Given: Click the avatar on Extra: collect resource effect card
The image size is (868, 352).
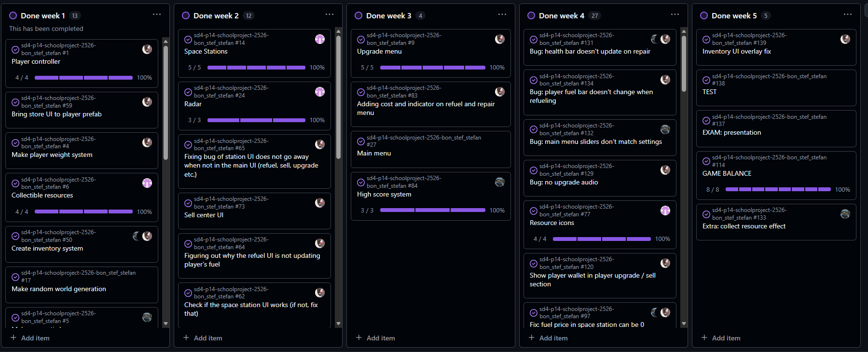Looking at the screenshot, I should click(845, 214).
